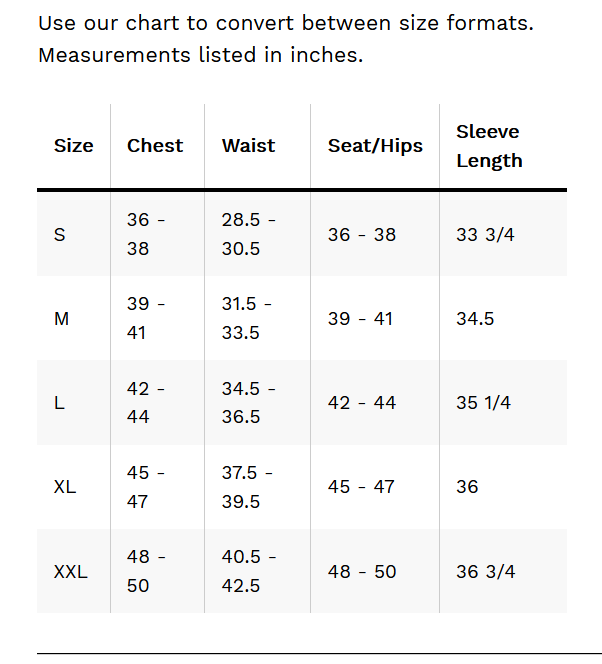Click the Seat/Hips column header
This screenshot has width=602, height=664.
tap(375, 146)
